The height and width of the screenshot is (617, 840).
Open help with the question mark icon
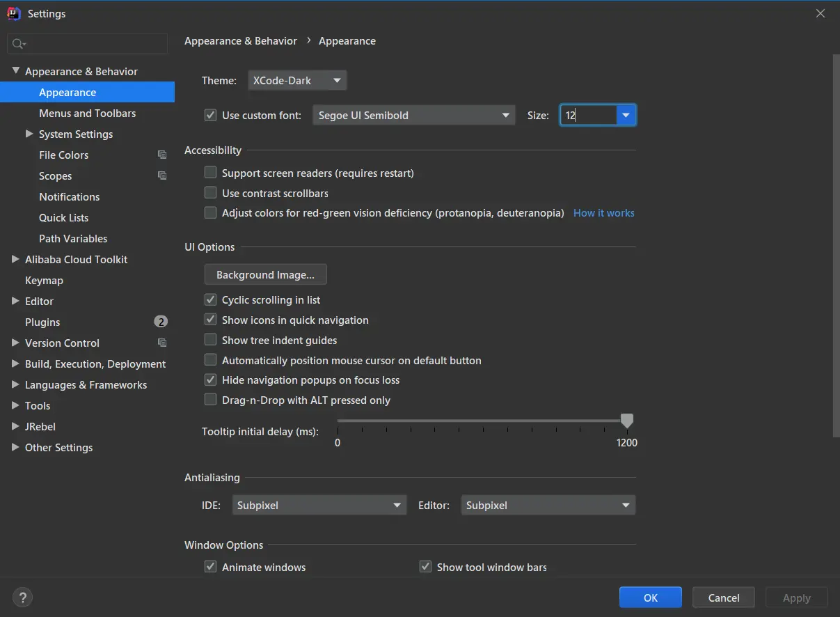click(x=22, y=597)
